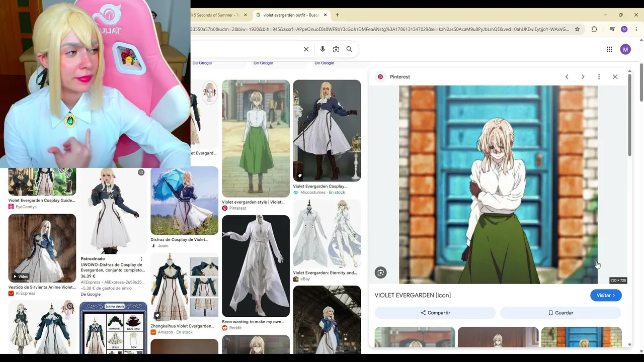Open the AliExpress maid dress video result
The image size is (644, 362).
click(42, 248)
